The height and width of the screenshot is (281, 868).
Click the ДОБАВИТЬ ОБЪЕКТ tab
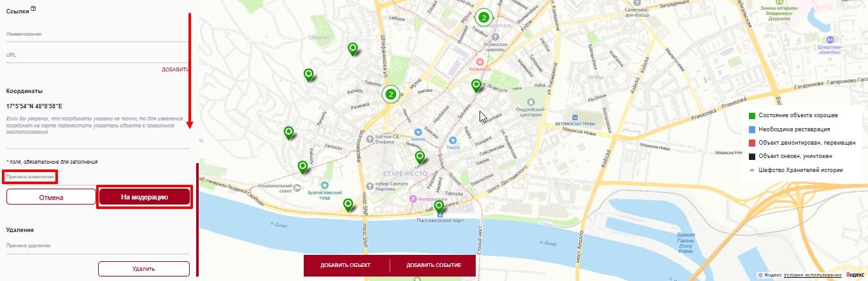pyautogui.click(x=346, y=265)
